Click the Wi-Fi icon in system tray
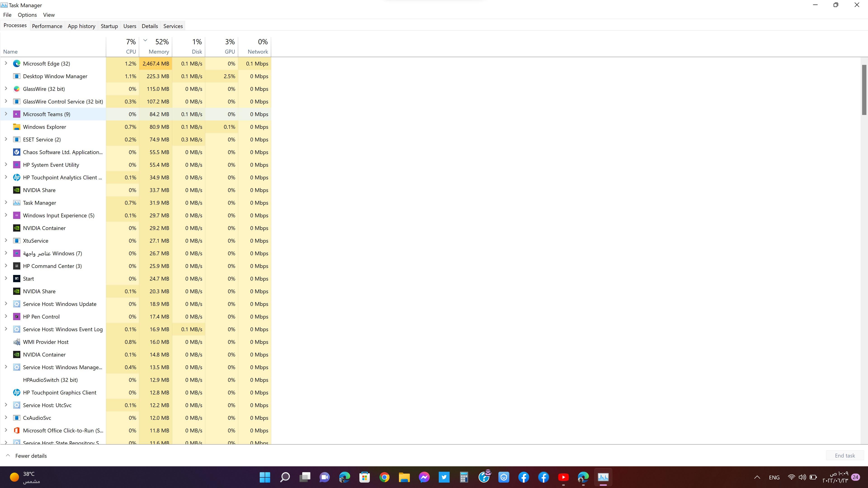The height and width of the screenshot is (488, 868). click(791, 477)
